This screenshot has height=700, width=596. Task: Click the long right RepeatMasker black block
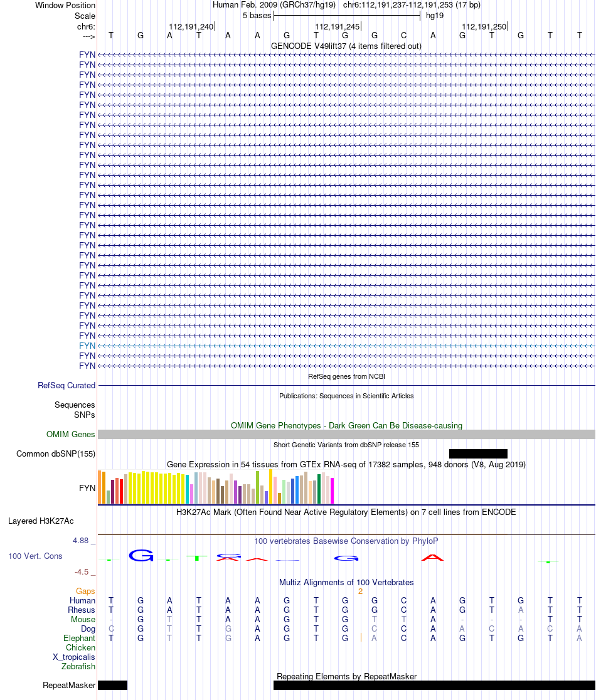[434, 685]
